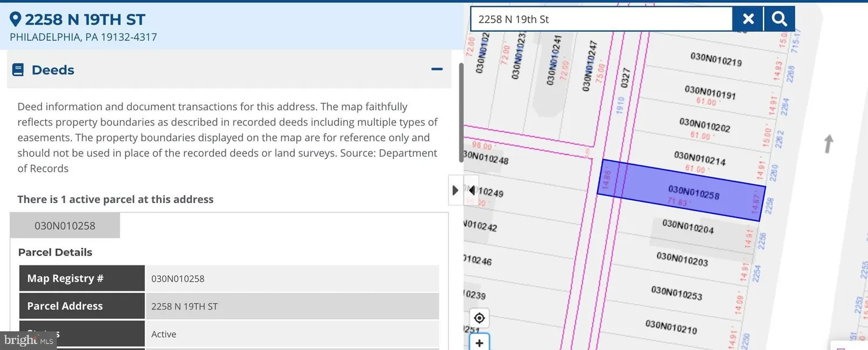Click the location pin beside address heading
This screenshot has width=868, height=350.
pos(15,19)
